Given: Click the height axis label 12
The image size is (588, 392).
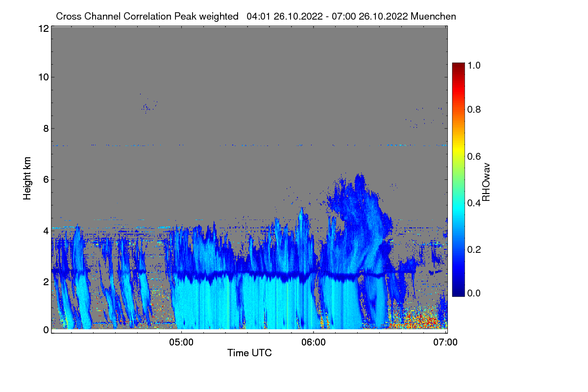Looking at the screenshot, I should (43, 28).
